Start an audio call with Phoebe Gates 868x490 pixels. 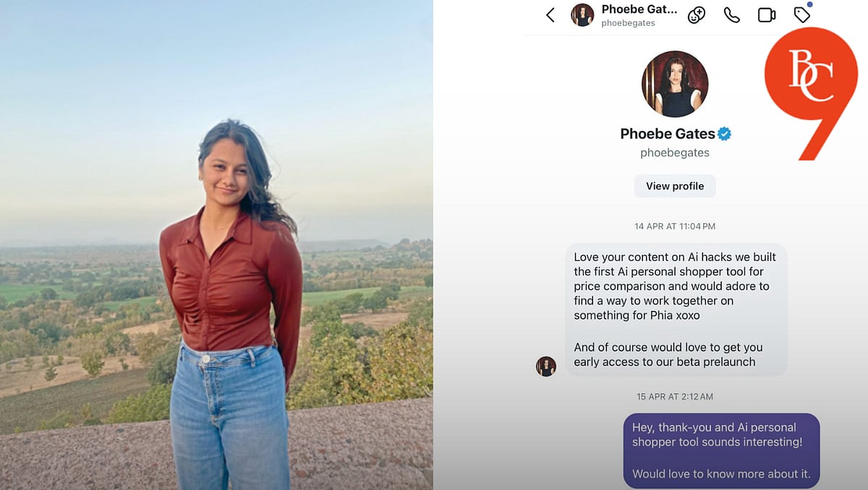(x=731, y=14)
